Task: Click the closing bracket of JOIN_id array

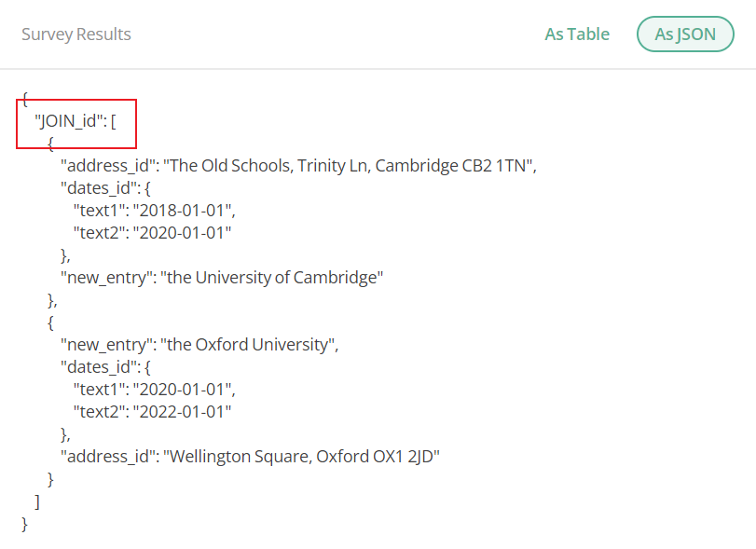Action: [x=38, y=501]
